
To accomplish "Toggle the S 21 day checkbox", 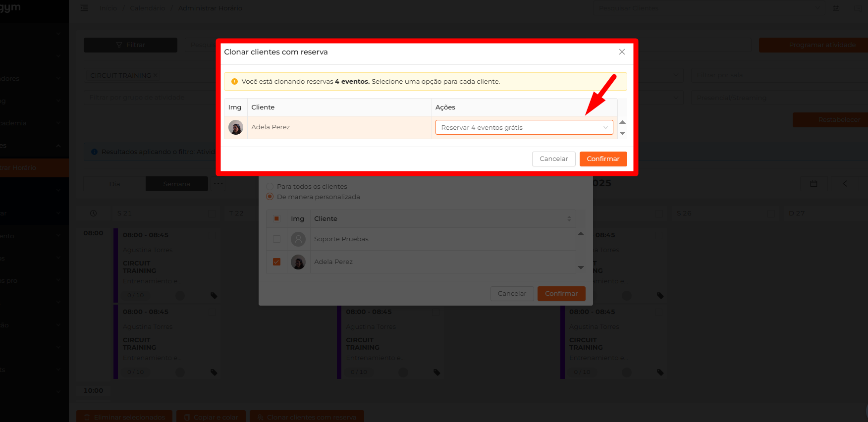I will click(x=212, y=213).
